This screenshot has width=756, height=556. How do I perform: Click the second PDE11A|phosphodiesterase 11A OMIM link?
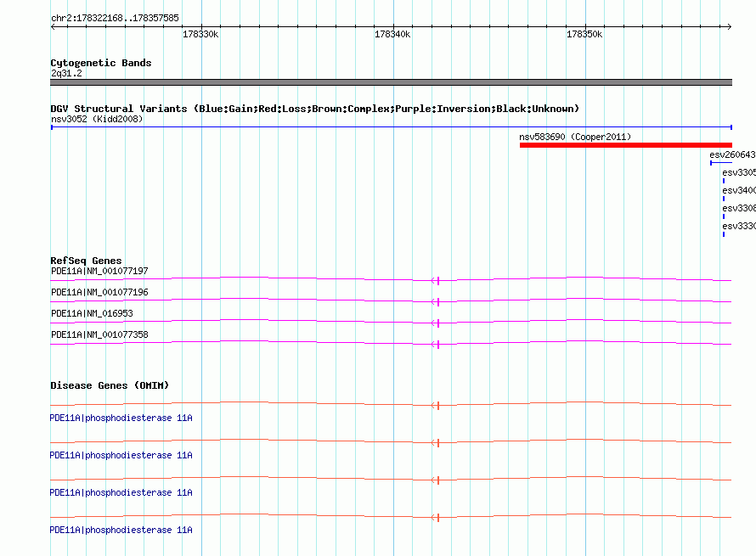coord(121,455)
